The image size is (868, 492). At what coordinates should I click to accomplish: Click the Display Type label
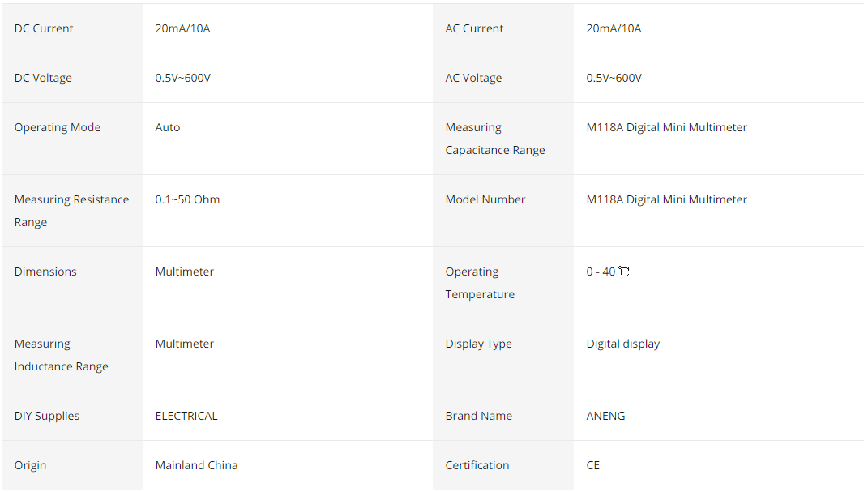tap(478, 344)
